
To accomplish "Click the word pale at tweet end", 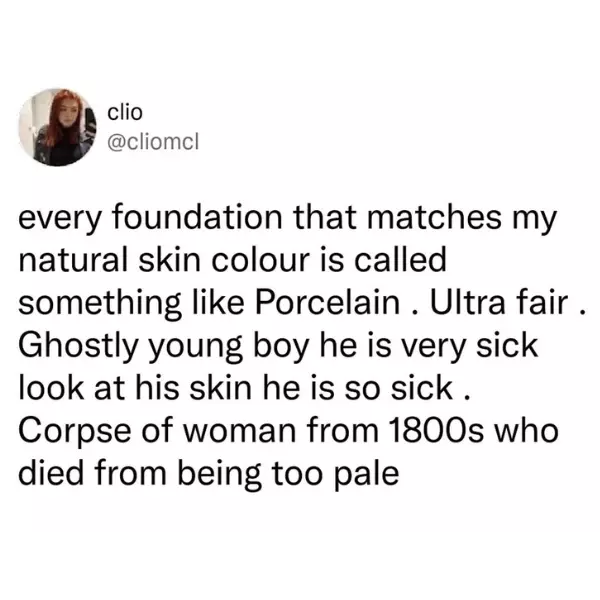I will point(367,474).
